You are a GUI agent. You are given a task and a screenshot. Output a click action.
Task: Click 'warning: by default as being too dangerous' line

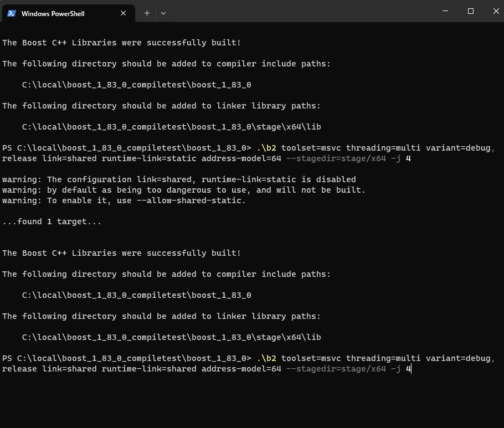[x=184, y=190]
